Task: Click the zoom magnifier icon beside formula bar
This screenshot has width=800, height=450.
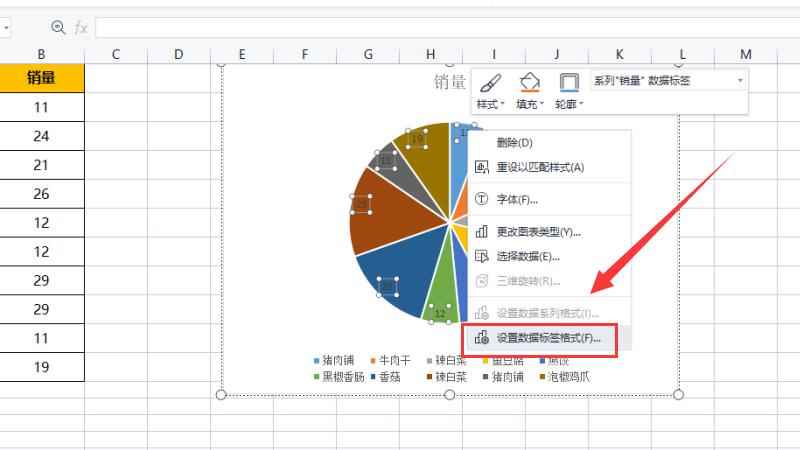Action: (x=58, y=27)
